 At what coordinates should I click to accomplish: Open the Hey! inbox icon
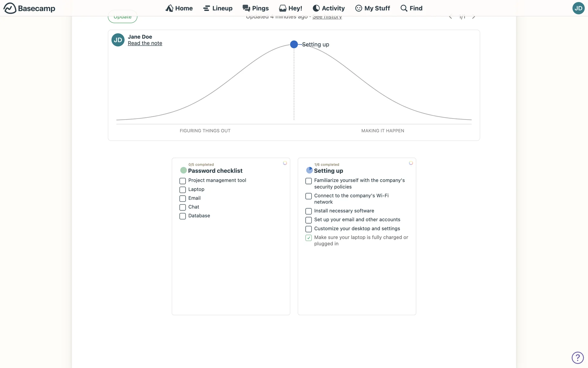[x=283, y=8]
